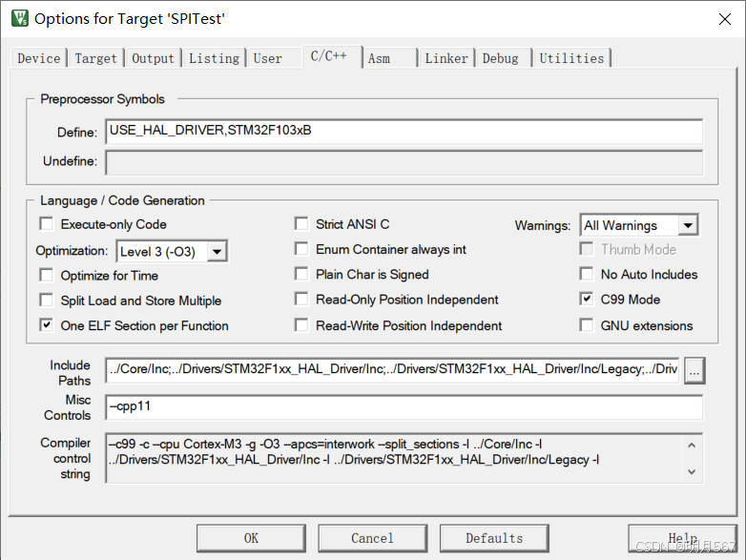Image resolution: width=746 pixels, height=560 pixels.
Task: Click the Include Paths field
Action: [393, 370]
